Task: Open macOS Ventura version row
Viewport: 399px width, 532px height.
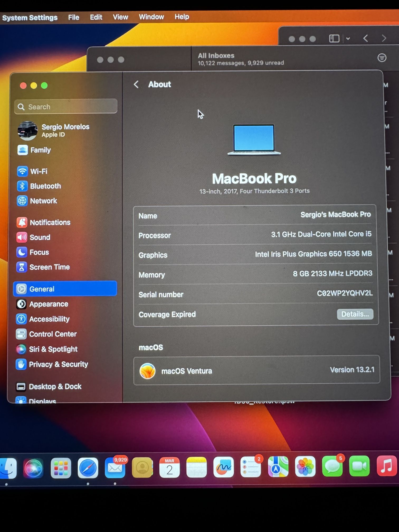Action: tap(256, 370)
